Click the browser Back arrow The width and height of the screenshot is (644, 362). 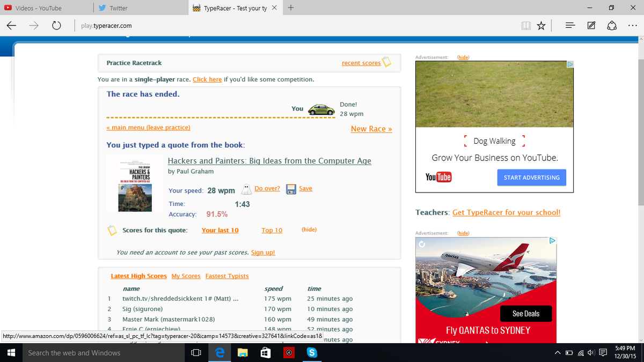11,25
